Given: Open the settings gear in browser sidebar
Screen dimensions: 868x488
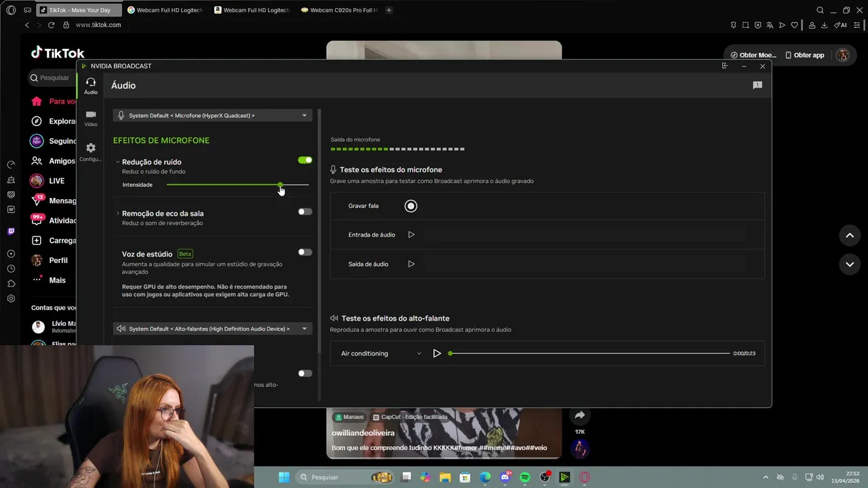Looking at the screenshot, I should coord(11,299).
